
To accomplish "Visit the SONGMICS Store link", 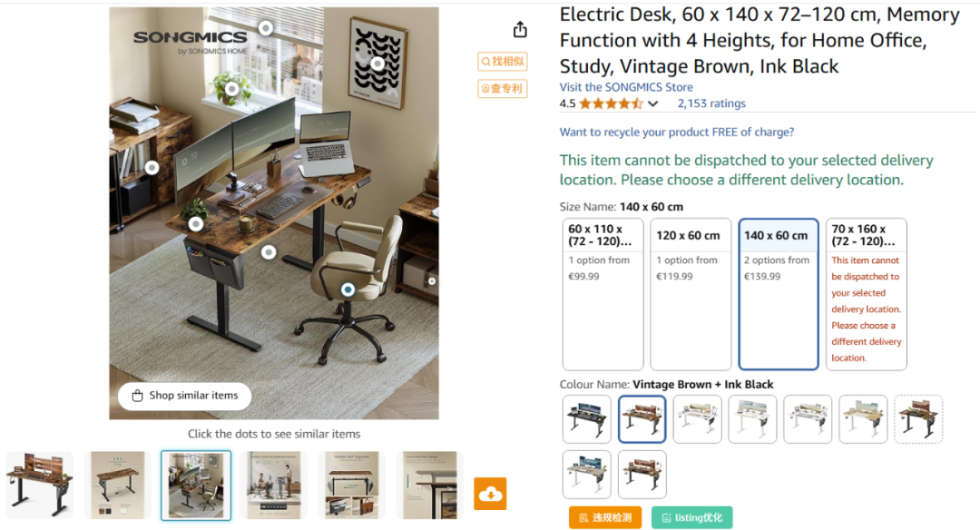I will point(625,87).
